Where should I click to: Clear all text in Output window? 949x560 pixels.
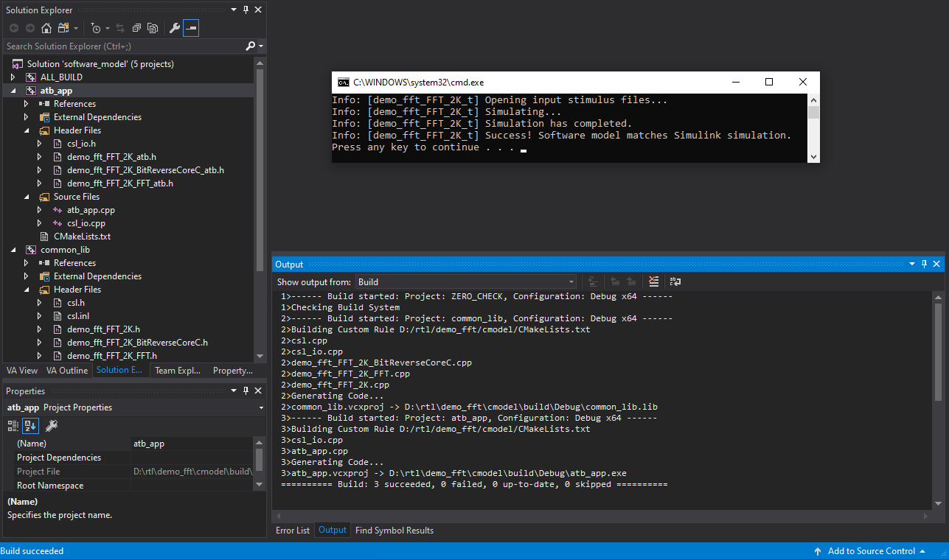point(653,281)
